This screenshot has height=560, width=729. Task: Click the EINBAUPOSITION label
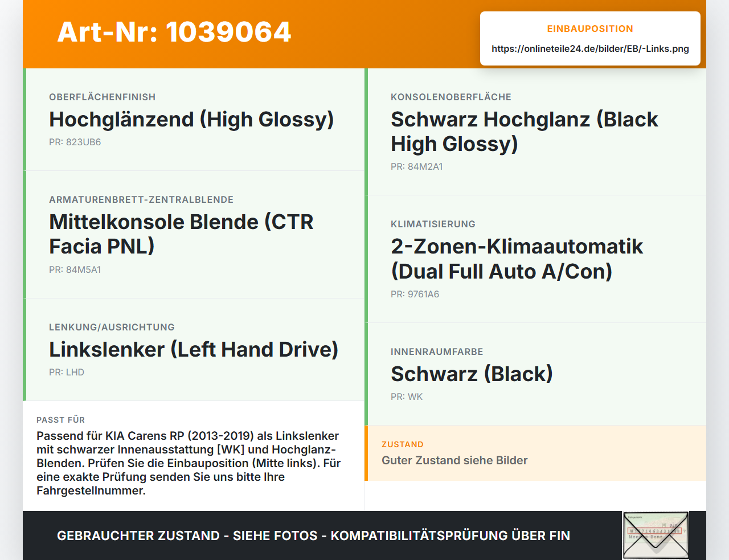coord(590,28)
